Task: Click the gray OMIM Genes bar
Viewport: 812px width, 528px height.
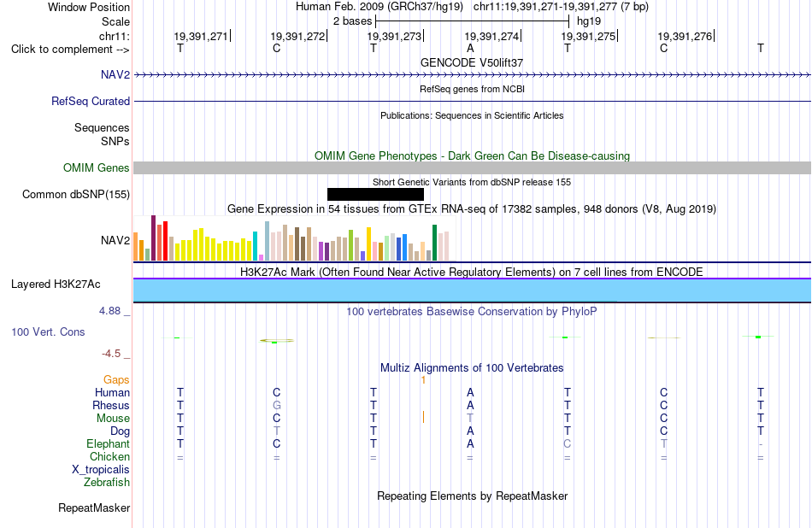Action: tap(473, 167)
